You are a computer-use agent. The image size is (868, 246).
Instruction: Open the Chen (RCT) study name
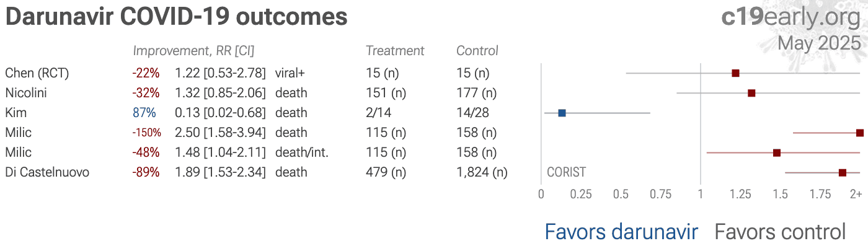coord(37,73)
